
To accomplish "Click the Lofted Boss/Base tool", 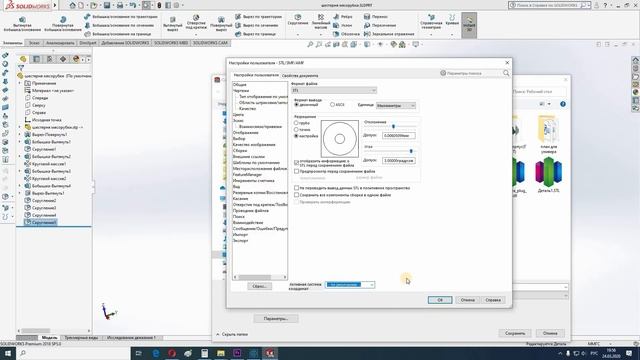I will click(120, 25).
